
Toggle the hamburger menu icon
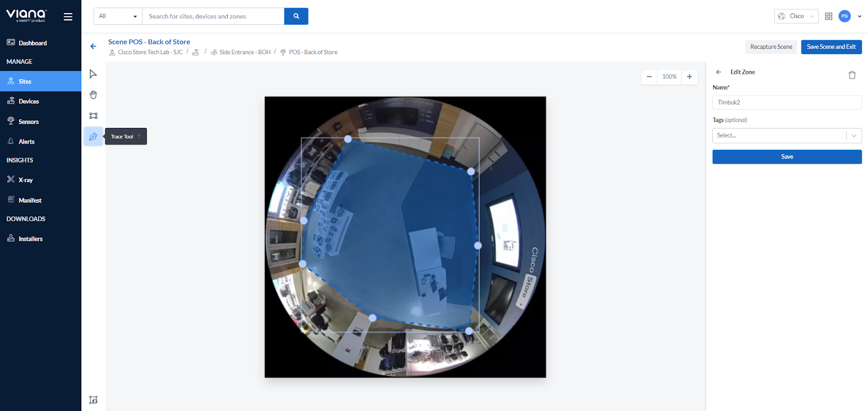[x=68, y=17]
